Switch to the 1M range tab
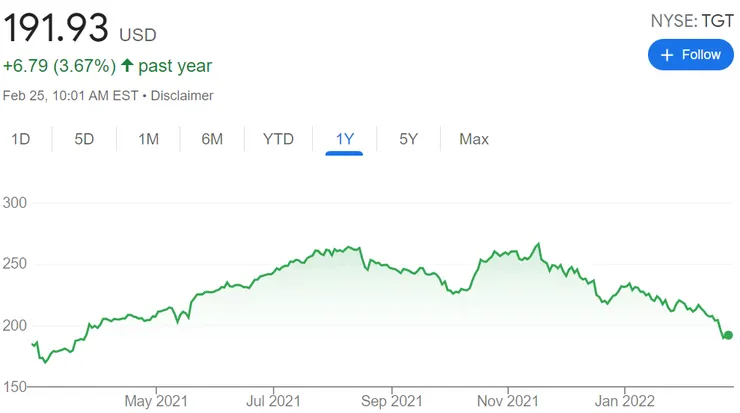Viewport: 740px width, 413px height. tap(148, 139)
